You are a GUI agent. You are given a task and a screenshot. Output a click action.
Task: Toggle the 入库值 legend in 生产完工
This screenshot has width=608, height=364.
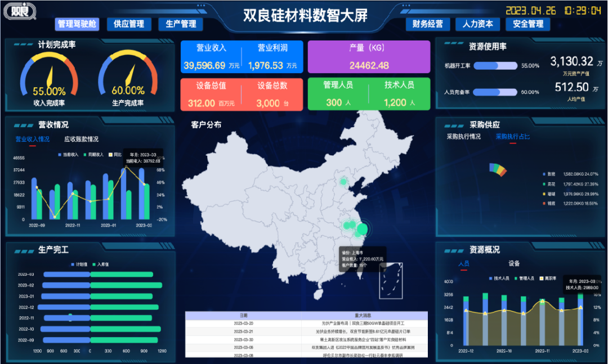[x=101, y=264]
